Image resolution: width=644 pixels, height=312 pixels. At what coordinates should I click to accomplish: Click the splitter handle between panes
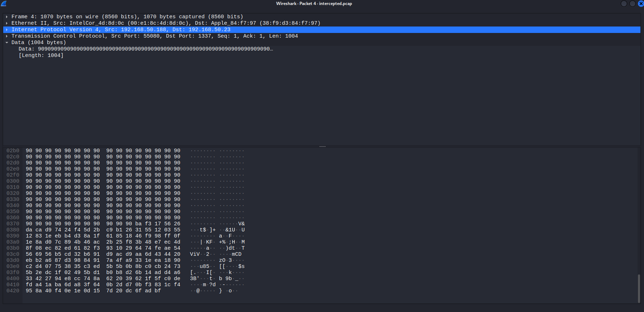(322, 147)
